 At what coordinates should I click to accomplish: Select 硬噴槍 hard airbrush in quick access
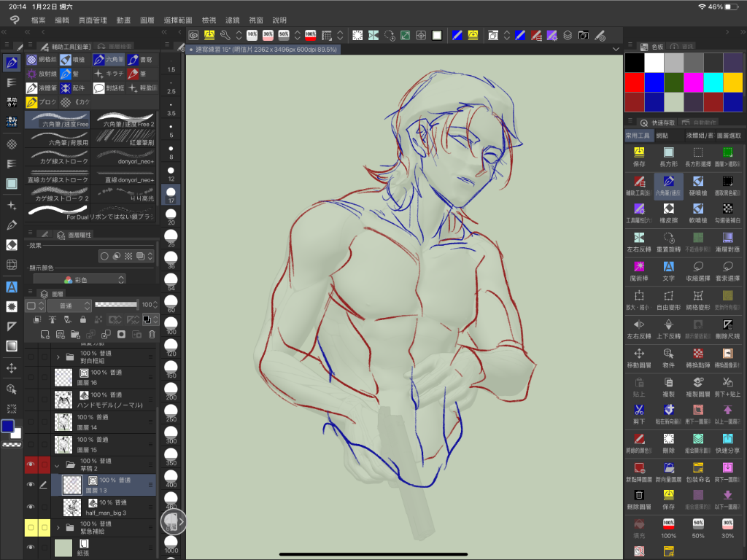[x=698, y=186]
